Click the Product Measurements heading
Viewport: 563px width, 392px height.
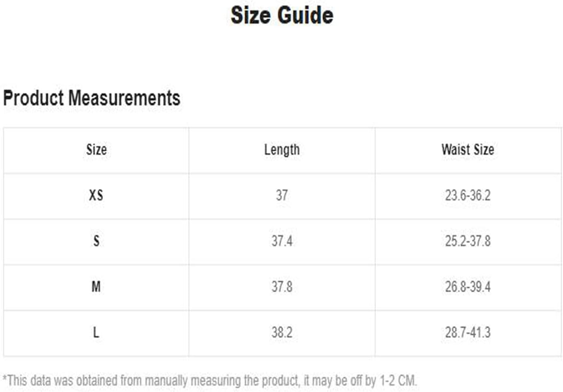coord(92,98)
